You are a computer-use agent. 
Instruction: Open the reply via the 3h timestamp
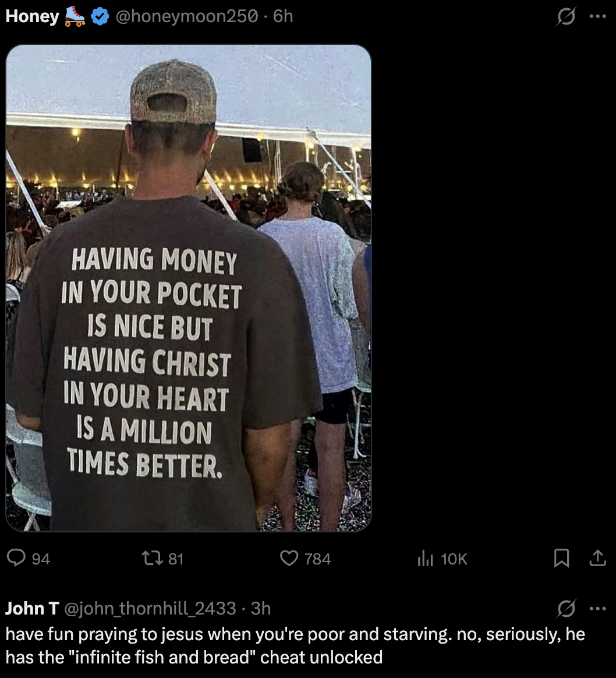pyautogui.click(x=261, y=609)
